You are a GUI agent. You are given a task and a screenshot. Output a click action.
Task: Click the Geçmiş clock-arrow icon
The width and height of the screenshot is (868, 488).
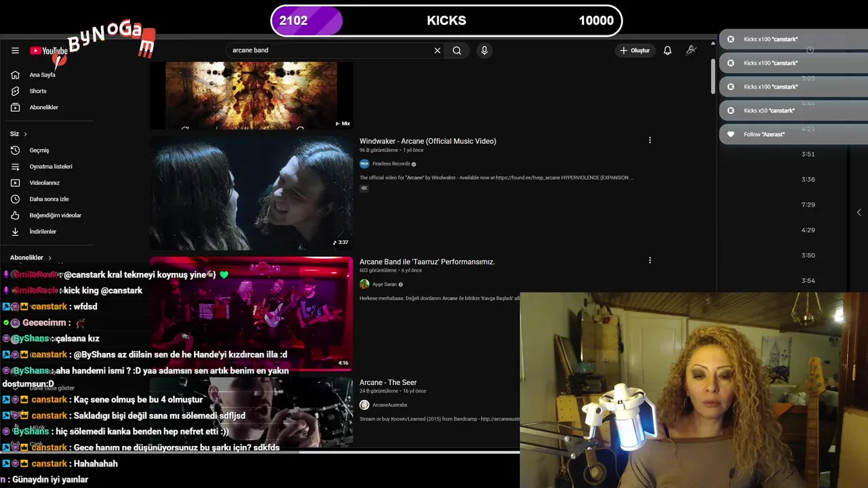click(15, 150)
